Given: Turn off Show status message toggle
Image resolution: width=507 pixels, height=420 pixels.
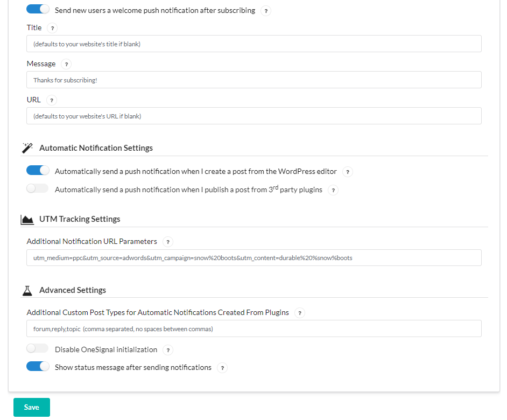Looking at the screenshot, I should (x=38, y=366).
